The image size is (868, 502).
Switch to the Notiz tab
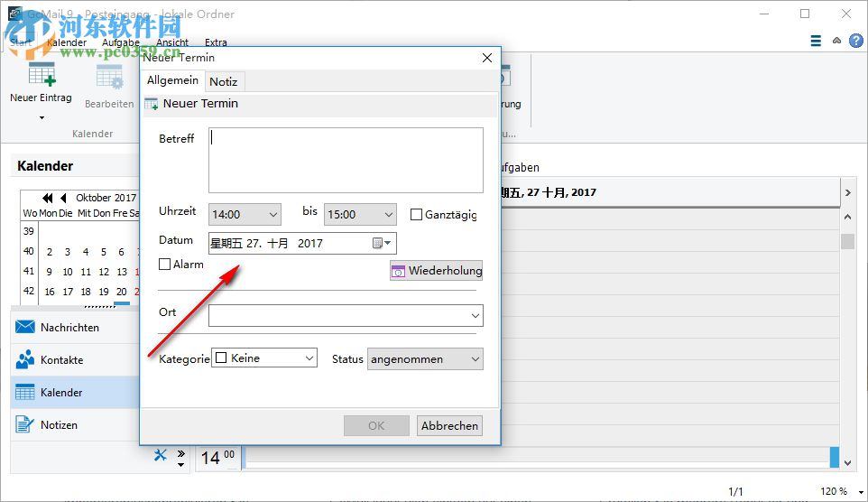pos(224,81)
